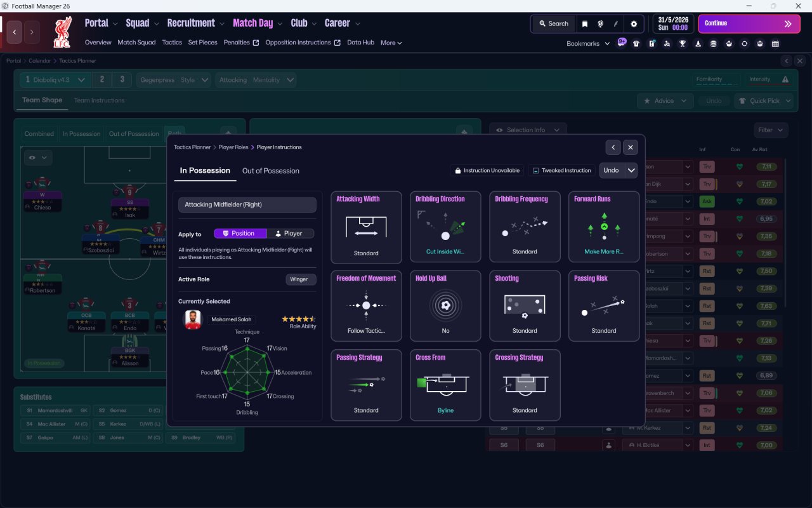Click the date and time display 31/5/2026
This screenshot has height=508, width=812.
point(673,23)
